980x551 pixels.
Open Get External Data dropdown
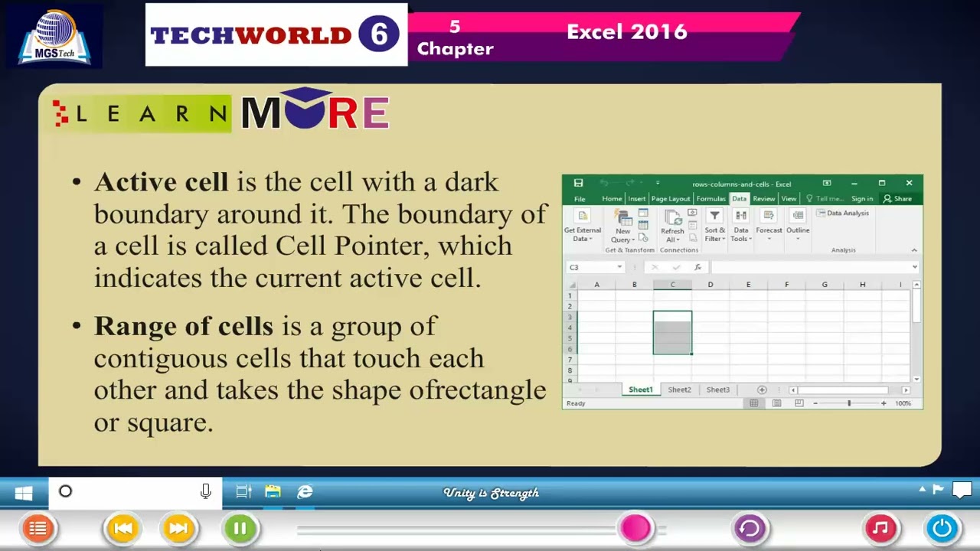tap(583, 227)
